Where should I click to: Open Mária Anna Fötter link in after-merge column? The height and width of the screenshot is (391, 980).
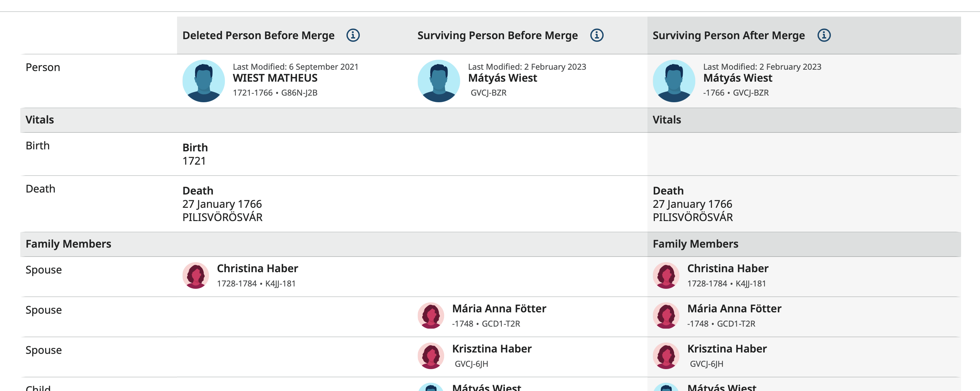[734, 309]
